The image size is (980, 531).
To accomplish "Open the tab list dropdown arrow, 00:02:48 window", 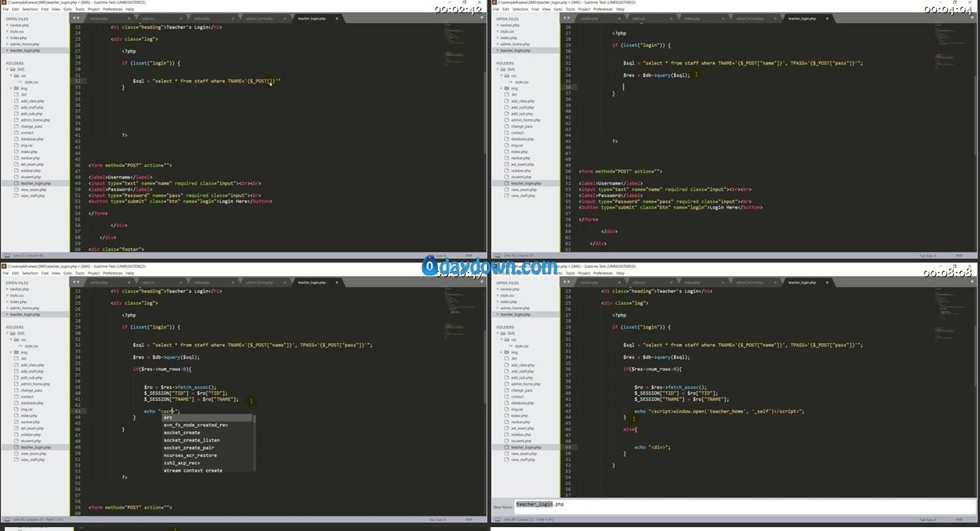I will click(483, 18).
